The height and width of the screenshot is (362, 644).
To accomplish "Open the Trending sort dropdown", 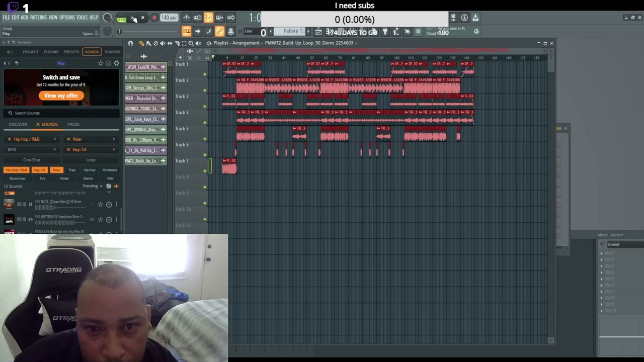I will (x=93, y=186).
